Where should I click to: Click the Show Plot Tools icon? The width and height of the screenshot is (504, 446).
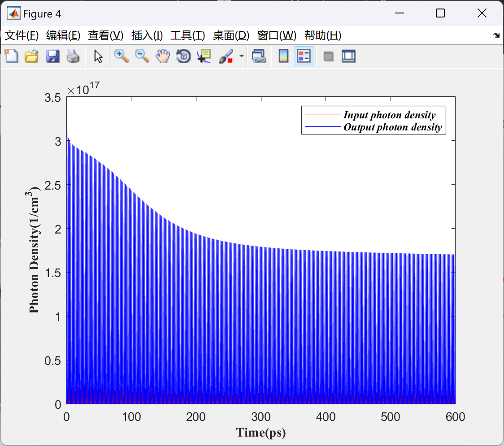348,56
